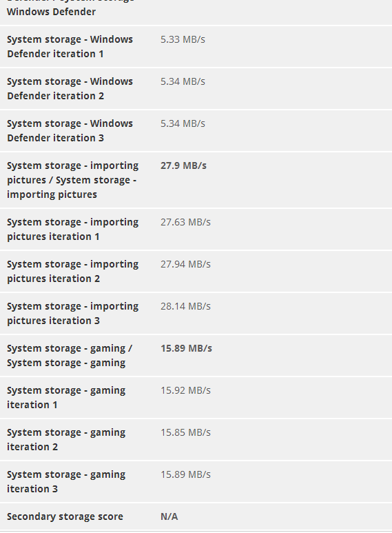Click the 'Windows Defender iteration 1' label
Viewport: 392px width, 533px height.
pyautogui.click(x=70, y=47)
